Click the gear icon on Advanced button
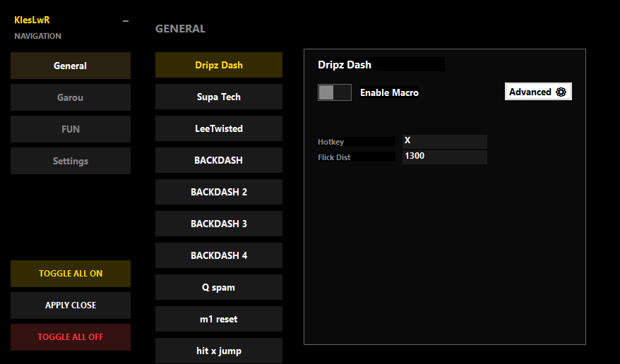The height and width of the screenshot is (364, 620). (x=561, y=92)
